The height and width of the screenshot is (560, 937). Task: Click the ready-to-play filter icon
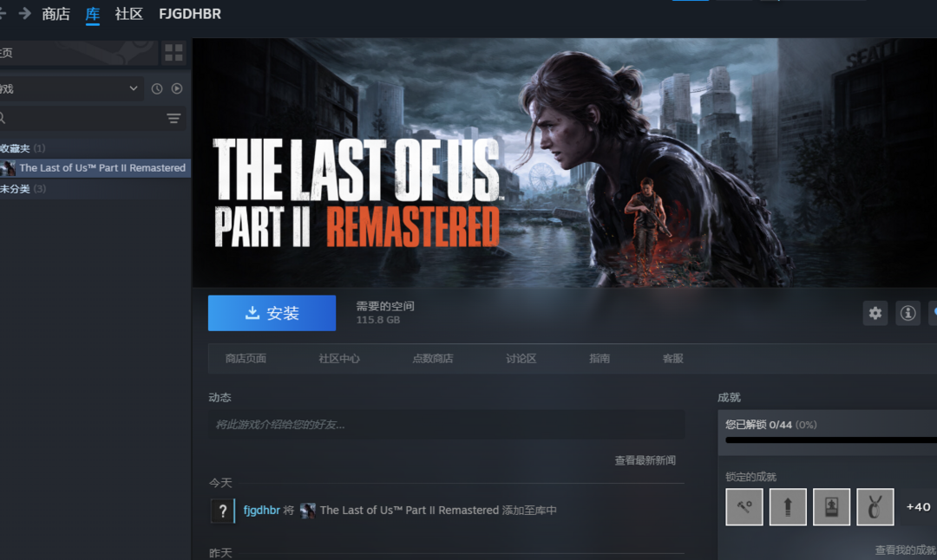coord(177,88)
